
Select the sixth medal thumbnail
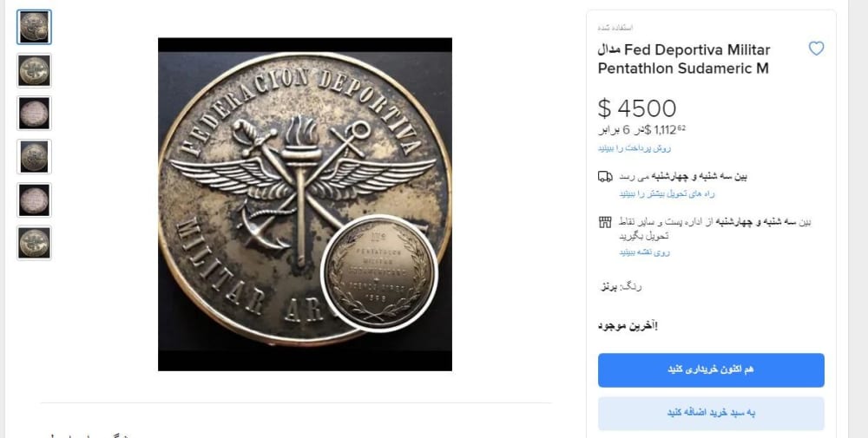35,243
